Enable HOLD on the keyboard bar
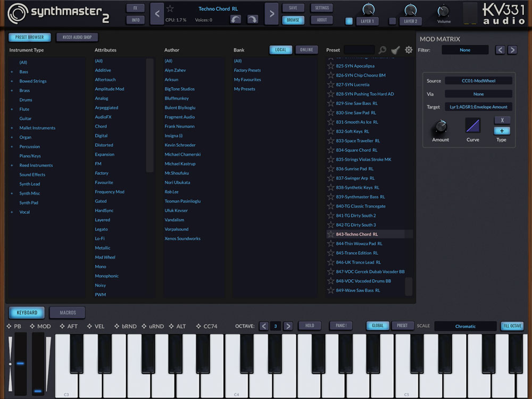This screenshot has height=399, width=532. pyautogui.click(x=310, y=326)
